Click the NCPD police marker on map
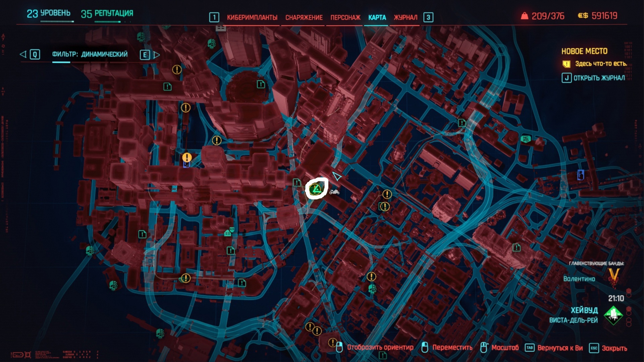The width and height of the screenshot is (644, 362). pos(525,139)
